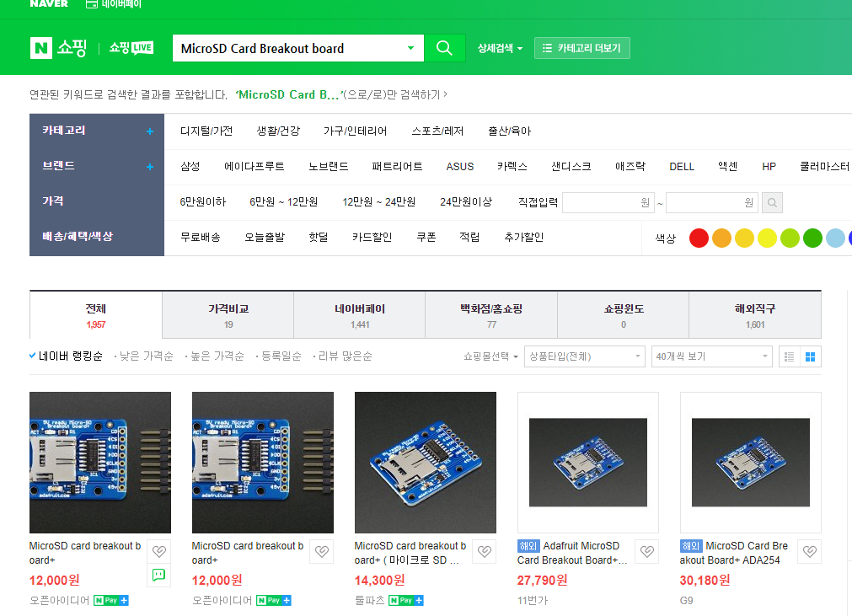Add second 12,000원 product to wishlist
Viewport: 852px width, 616px height.
[322, 551]
